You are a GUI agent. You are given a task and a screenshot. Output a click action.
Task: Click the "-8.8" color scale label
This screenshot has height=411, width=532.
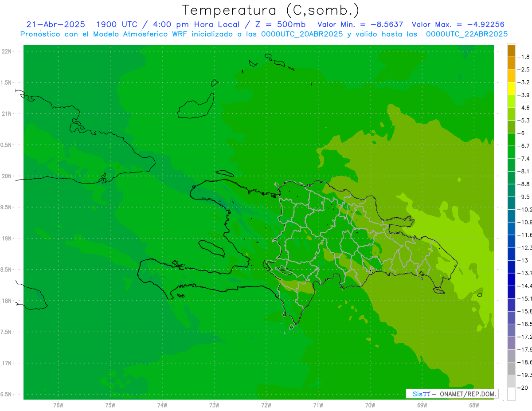coord(524,184)
